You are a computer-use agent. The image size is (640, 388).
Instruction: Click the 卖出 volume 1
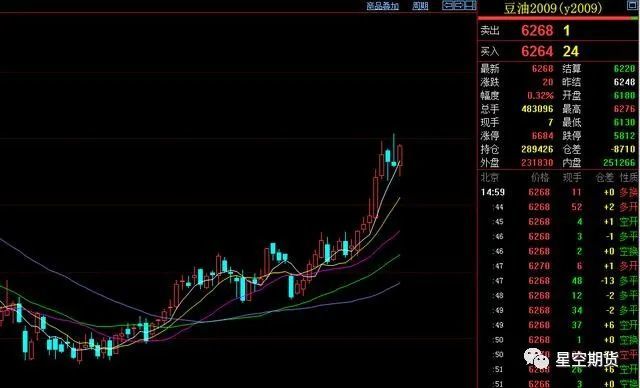(x=567, y=31)
